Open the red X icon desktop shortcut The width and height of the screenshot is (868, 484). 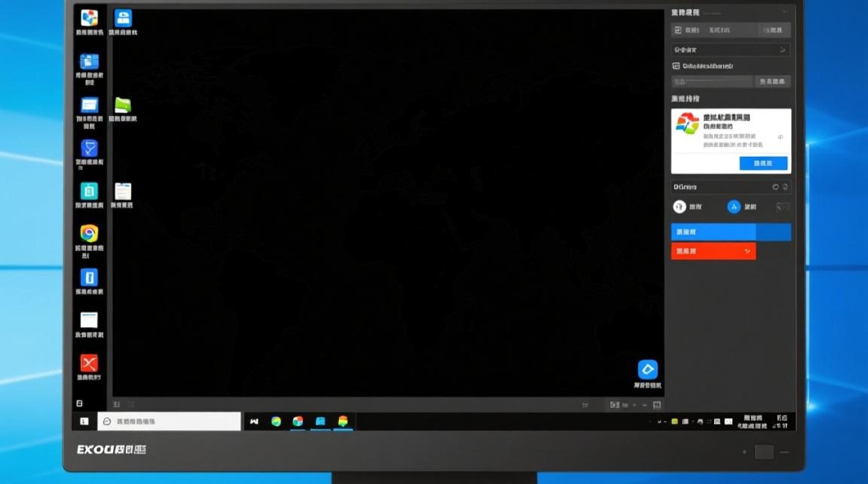point(89,363)
